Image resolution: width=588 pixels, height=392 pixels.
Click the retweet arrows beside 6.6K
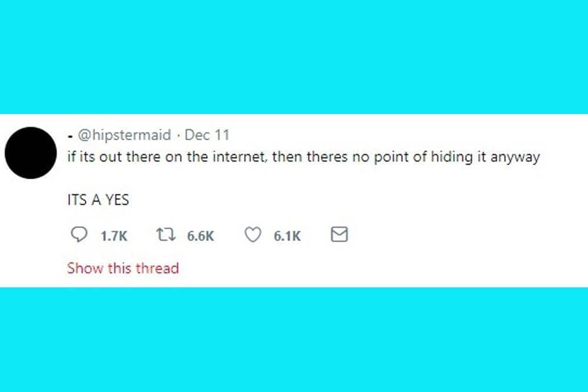click(x=166, y=234)
